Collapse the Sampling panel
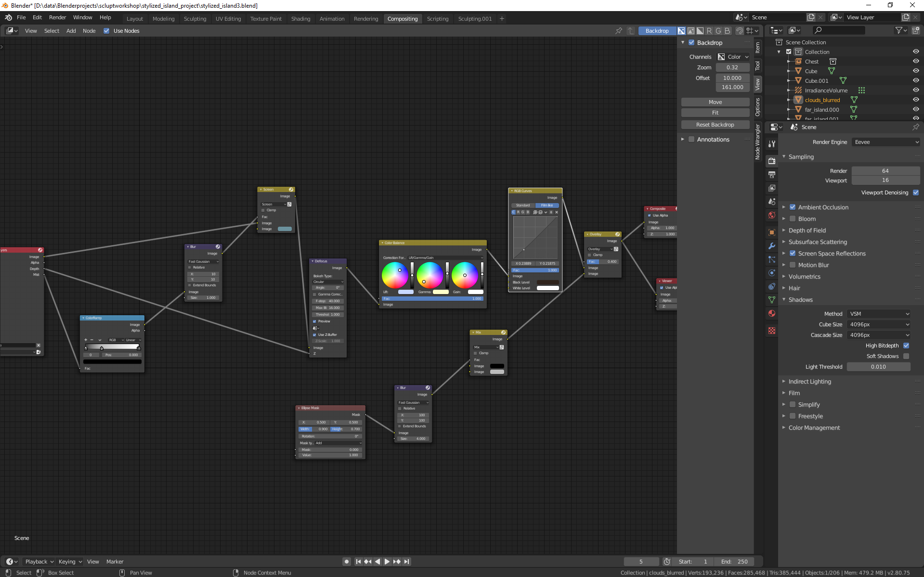Viewport: 924px width, 577px height. pos(801,156)
